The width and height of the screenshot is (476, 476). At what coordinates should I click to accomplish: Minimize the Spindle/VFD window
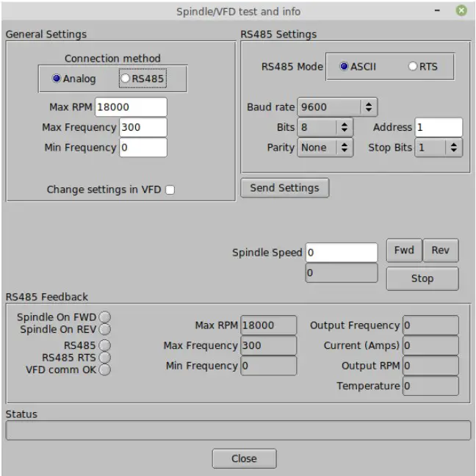coord(437,10)
